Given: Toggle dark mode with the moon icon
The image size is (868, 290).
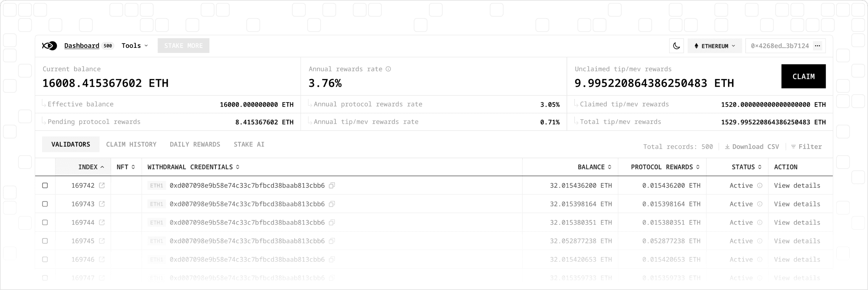Looking at the screenshot, I should (677, 46).
